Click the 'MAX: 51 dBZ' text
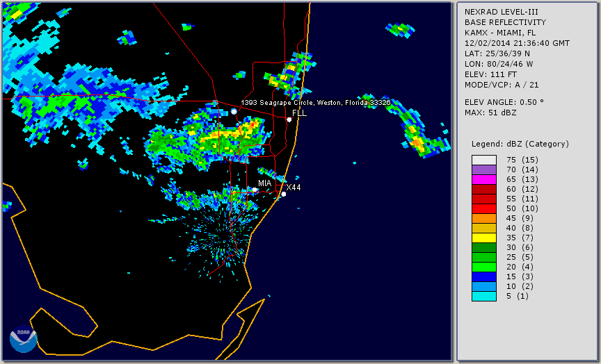The height and width of the screenshot is (364, 601). click(490, 113)
